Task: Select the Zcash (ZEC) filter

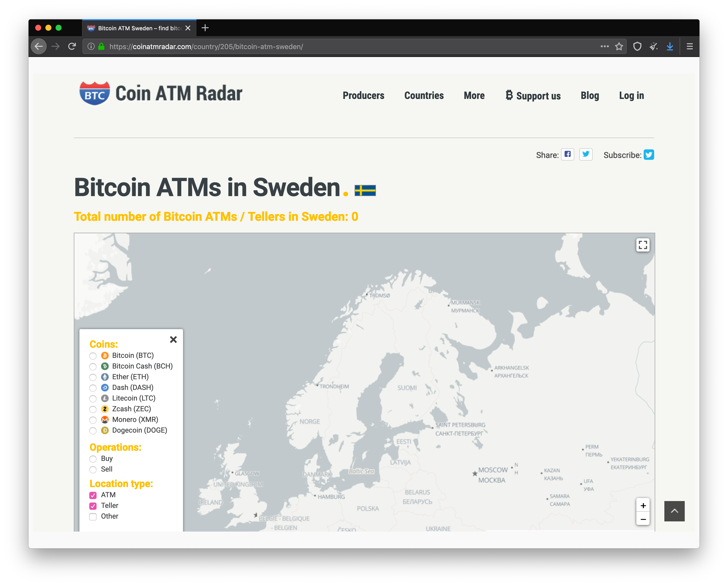Action: 93,409
